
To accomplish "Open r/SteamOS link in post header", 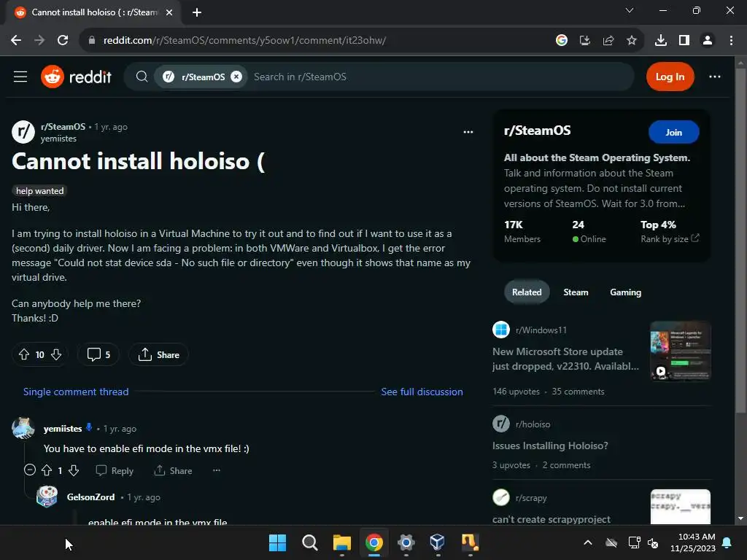I will [x=63, y=127].
